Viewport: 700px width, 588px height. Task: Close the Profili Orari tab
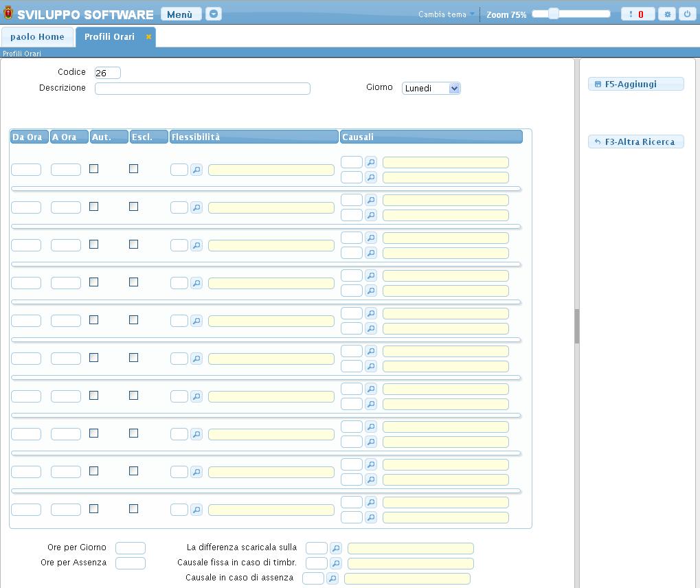[148, 37]
